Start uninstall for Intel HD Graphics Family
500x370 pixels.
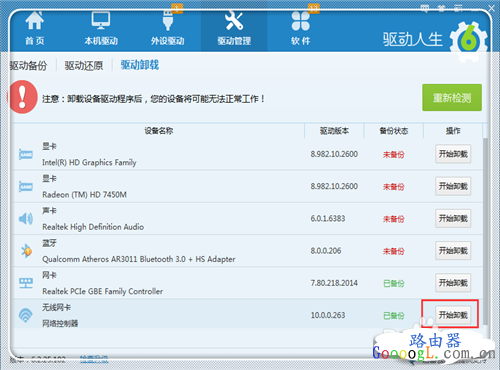tap(453, 154)
